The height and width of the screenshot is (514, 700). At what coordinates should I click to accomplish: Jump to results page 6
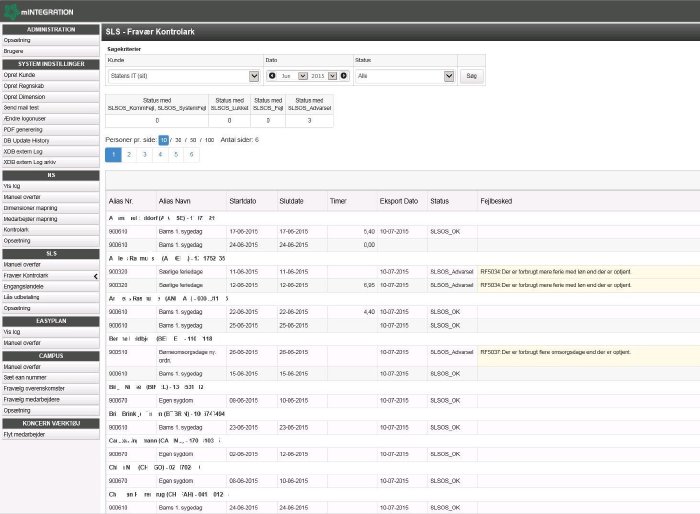click(x=192, y=155)
